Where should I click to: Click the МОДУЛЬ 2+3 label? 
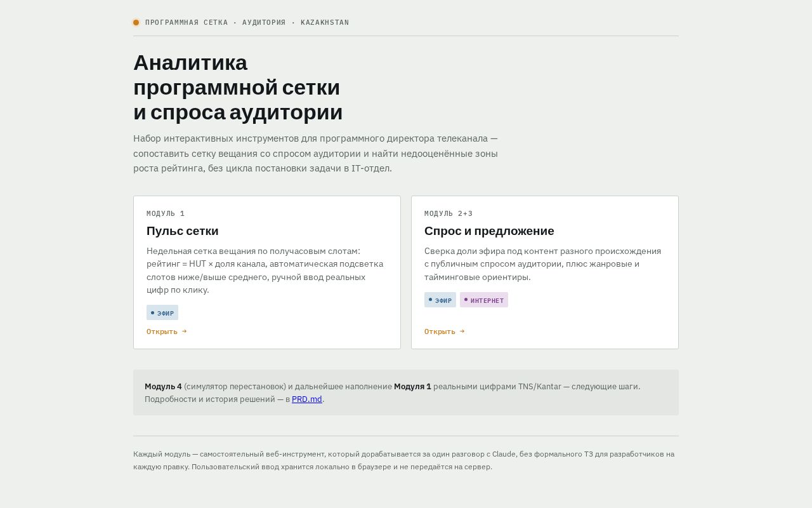[449, 214]
